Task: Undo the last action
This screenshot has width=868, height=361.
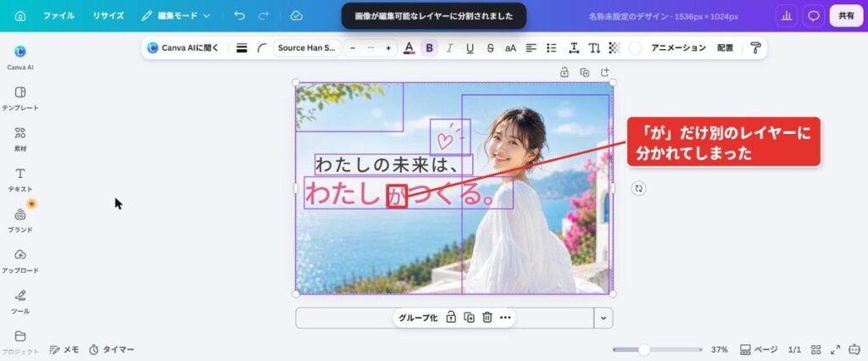Action: (x=239, y=15)
